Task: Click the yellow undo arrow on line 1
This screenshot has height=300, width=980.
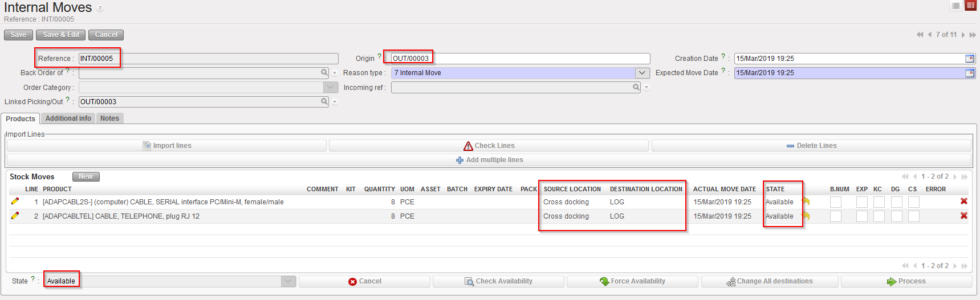Action: (805, 202)
